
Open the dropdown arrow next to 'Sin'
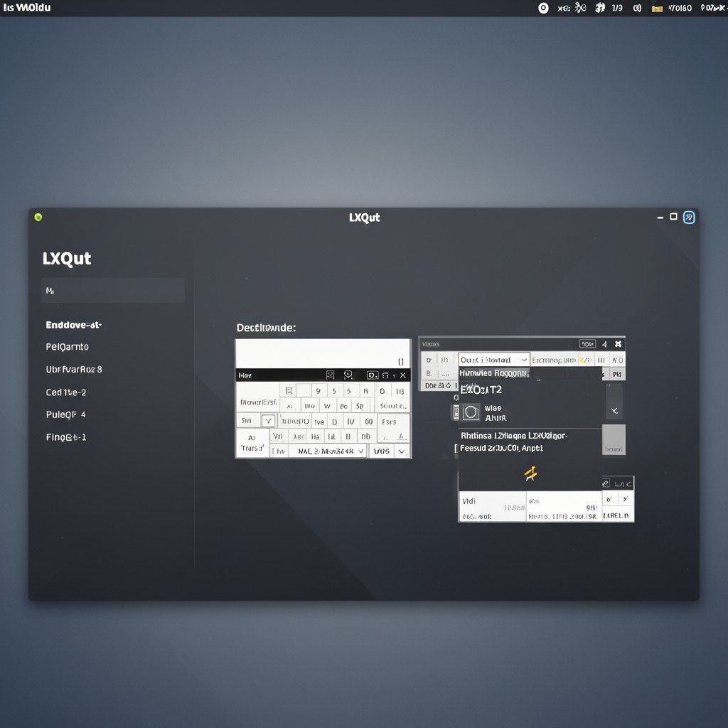(x=268, y=421)
